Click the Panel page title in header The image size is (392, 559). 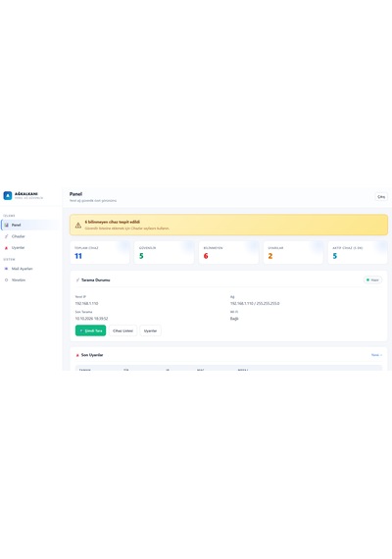pyautogui.click(x=75, y=194)
